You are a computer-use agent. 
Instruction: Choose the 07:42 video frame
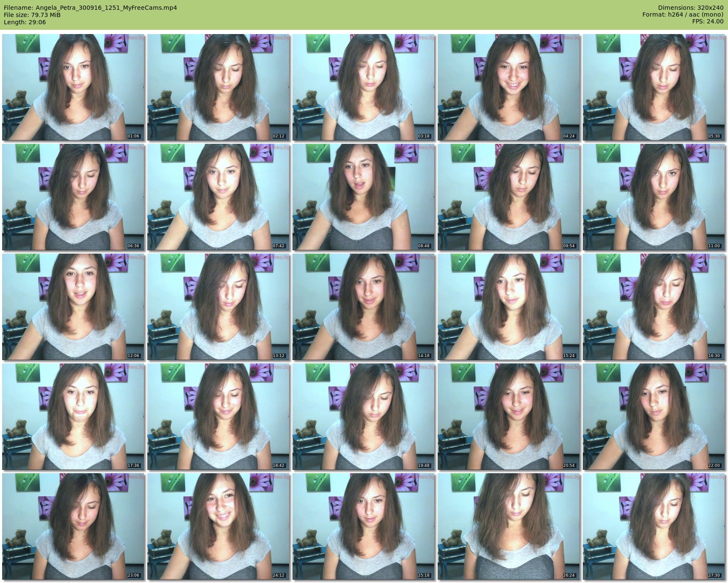click(218, 197)
